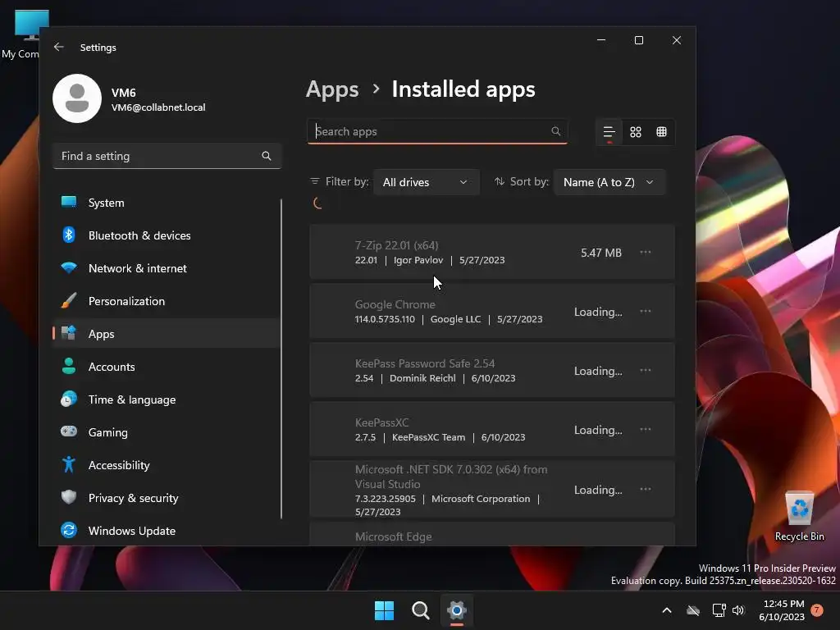Select Microsoft .NET SDK 7.0.302 entry

tap(492, 489)
